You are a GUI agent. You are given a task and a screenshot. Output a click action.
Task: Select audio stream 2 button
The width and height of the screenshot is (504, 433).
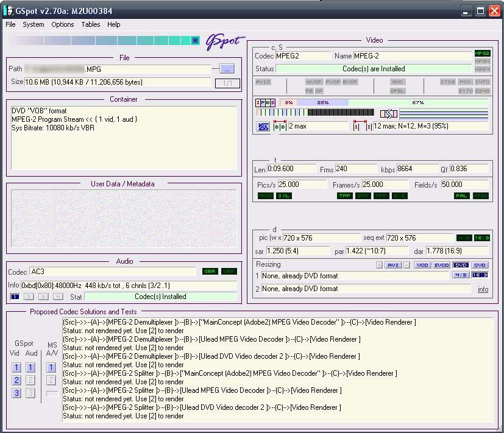click(29, 297)
